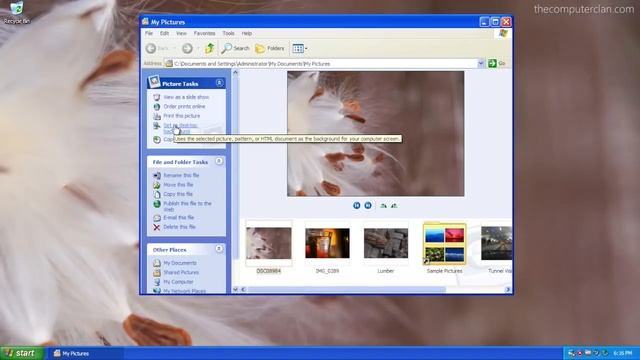Collapse the Other Places section
The height and width of the screenshot is (360, 640).
219,249
